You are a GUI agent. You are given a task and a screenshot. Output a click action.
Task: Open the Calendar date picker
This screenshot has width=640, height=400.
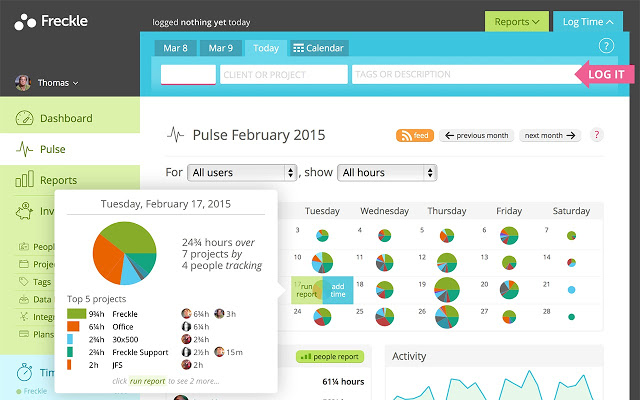318,48
